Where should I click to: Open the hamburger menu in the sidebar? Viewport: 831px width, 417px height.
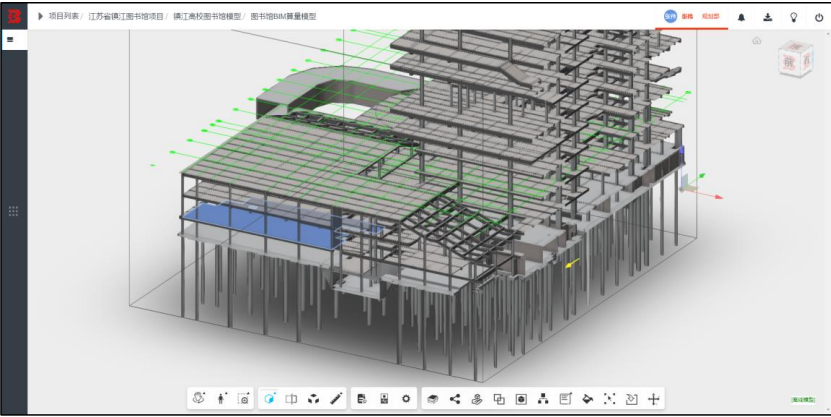10,39
